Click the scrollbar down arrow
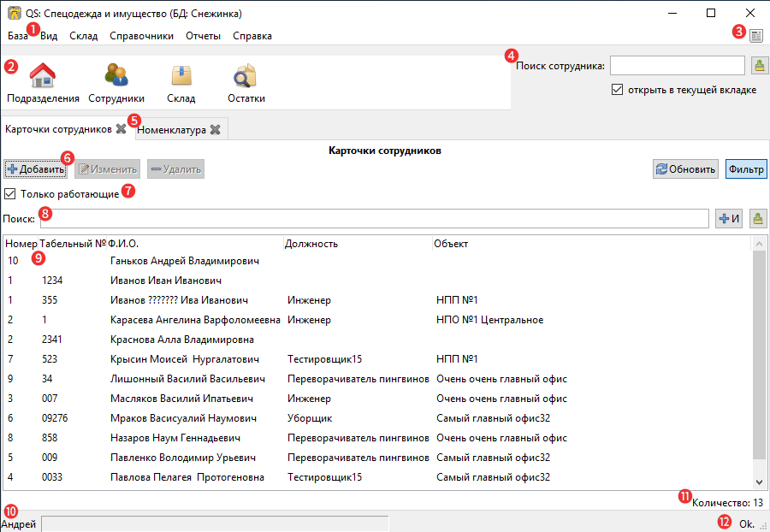This screenshot has width=770, height=532. (759, 482)
